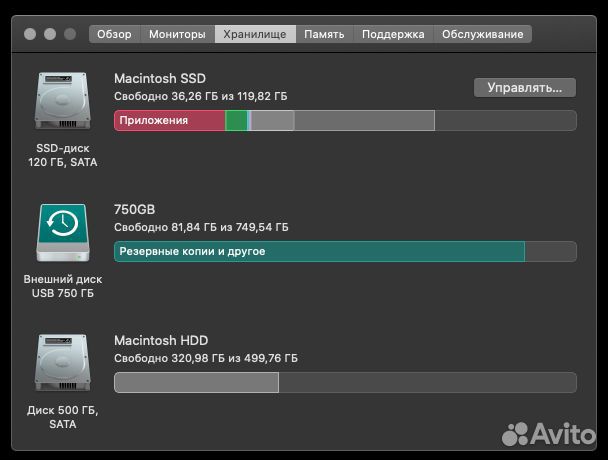
Task: Click the Macintosh HDD drive icon
Action: tap(62, 365)
